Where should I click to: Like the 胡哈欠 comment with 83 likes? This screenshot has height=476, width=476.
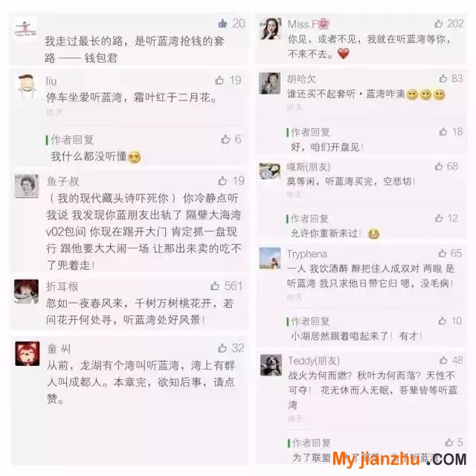(x=443, y=78)
